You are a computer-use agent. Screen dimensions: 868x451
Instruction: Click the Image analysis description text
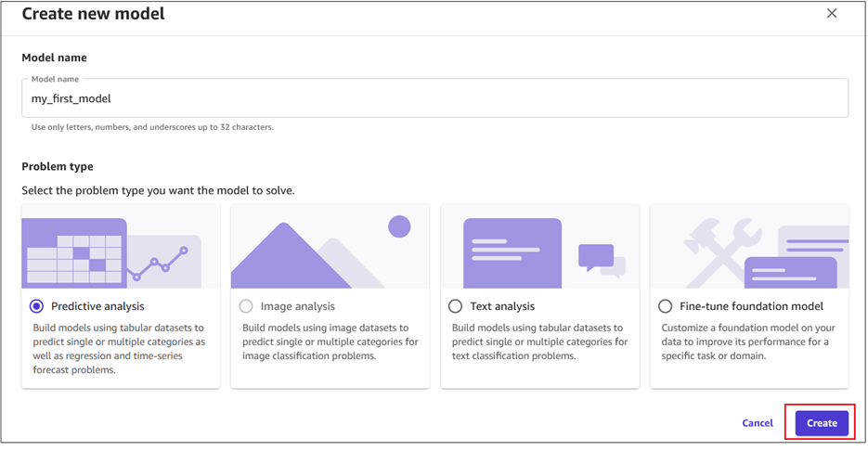[330, 341]
